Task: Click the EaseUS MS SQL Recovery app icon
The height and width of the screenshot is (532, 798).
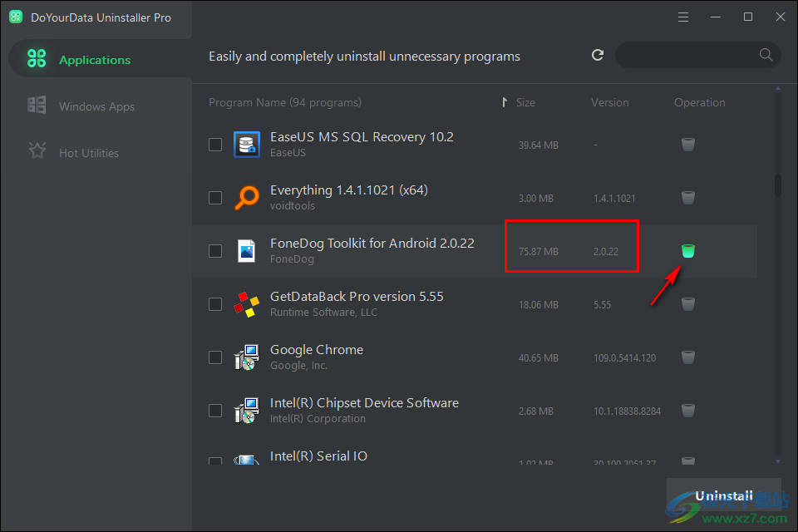Action: click(x=247, y=145)
